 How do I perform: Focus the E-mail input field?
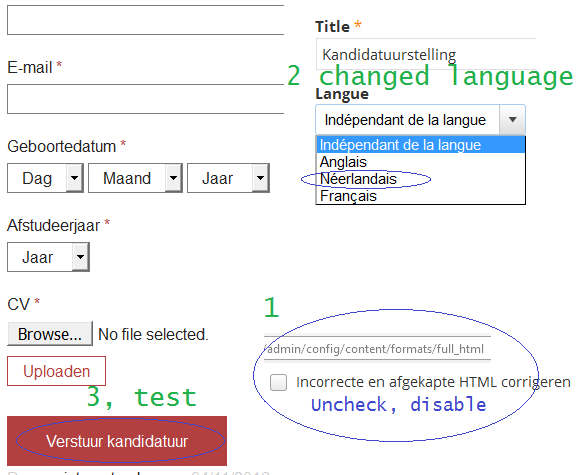tap(145, 99)
